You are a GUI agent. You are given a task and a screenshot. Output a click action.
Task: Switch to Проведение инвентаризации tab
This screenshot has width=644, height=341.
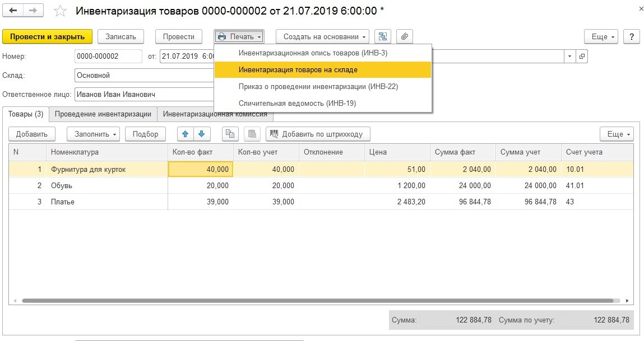click(103, 114)
